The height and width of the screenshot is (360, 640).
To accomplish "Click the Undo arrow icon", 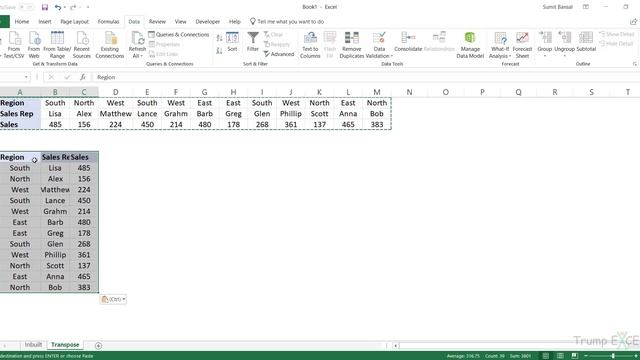I will 58,7.
